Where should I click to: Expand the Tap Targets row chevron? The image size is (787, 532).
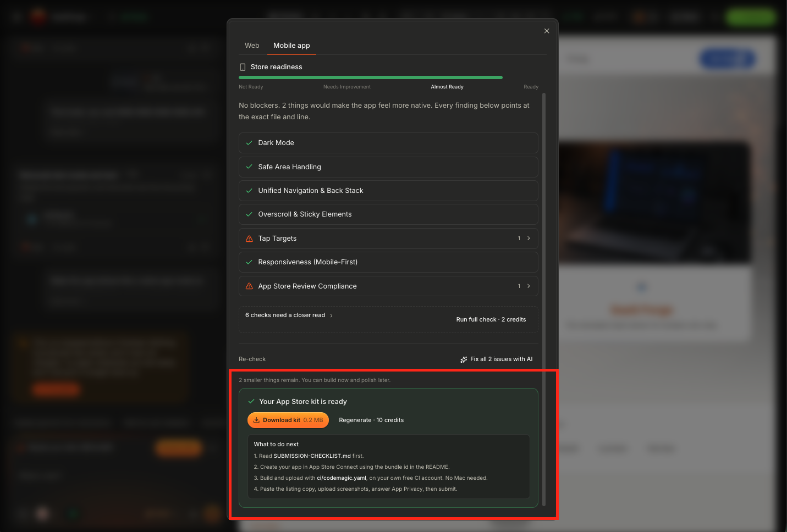529,239
